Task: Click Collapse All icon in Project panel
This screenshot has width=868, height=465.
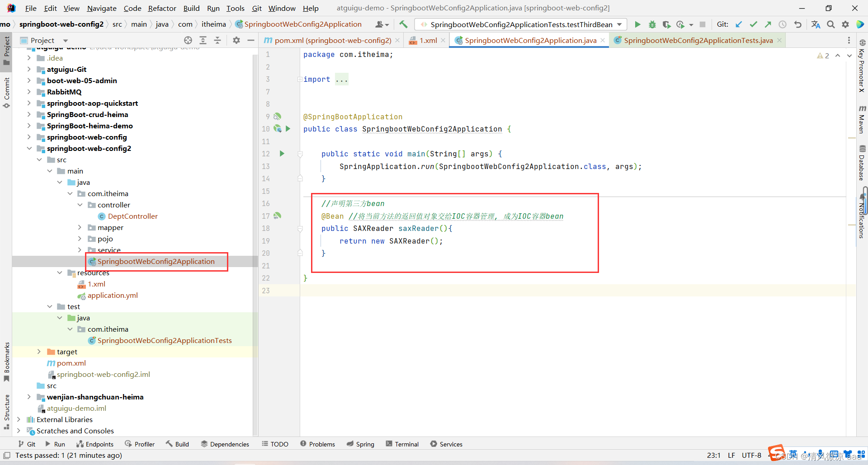Action: [x=217, y=40]
